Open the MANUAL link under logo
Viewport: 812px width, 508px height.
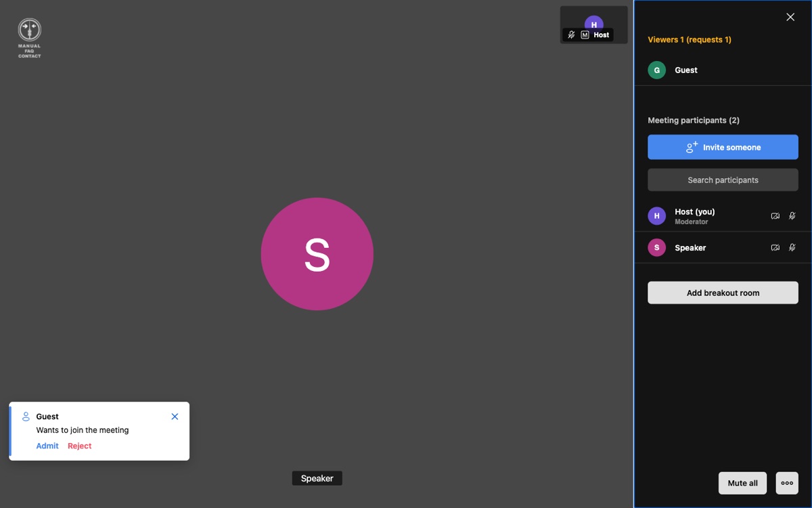(x=29, y=46)
